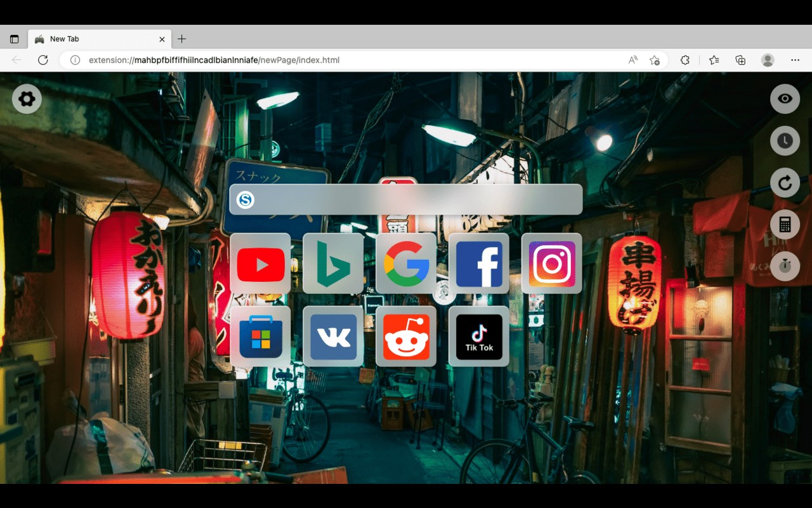Screen dimensions: 812x508
Task: Select the New Tab tab
Action: tap(100, 39)
